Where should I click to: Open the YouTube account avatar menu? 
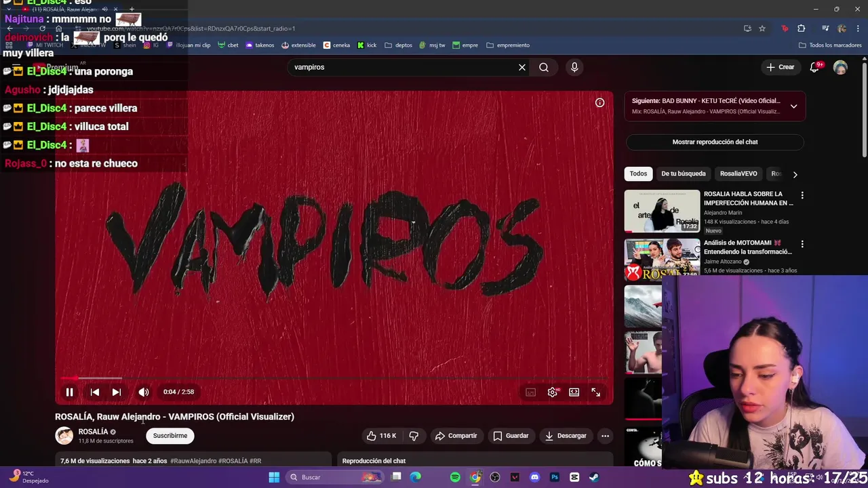[840, 67]
